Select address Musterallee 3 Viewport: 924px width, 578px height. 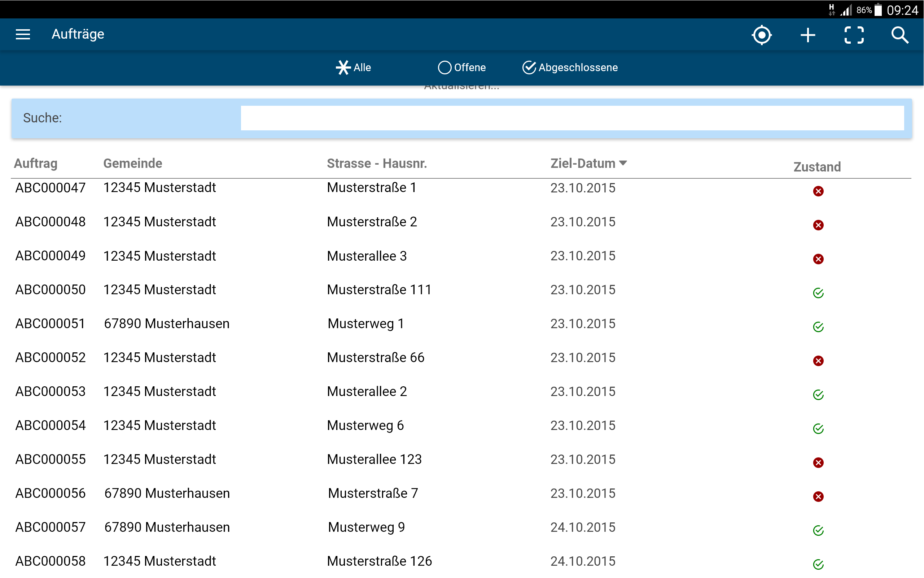pos(367,256)
